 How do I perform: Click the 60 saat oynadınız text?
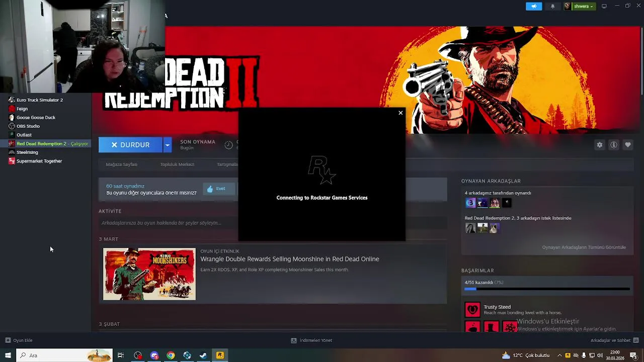coord(125,186)
